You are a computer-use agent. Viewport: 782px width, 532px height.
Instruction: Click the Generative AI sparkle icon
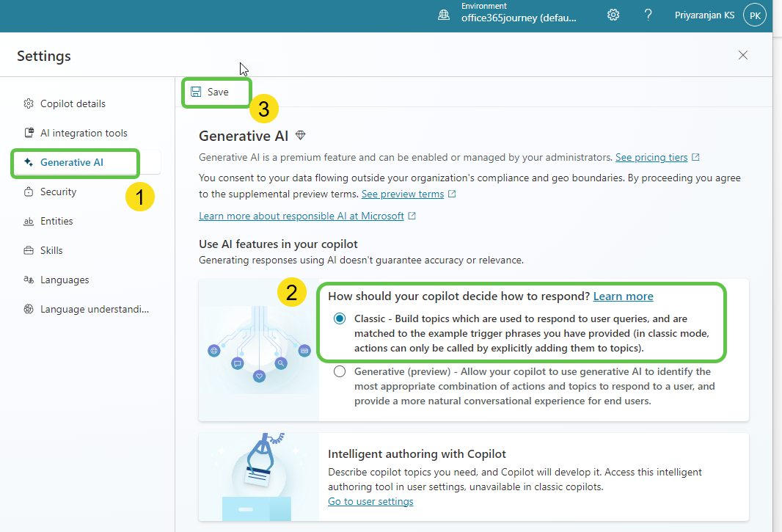(28, 162)
